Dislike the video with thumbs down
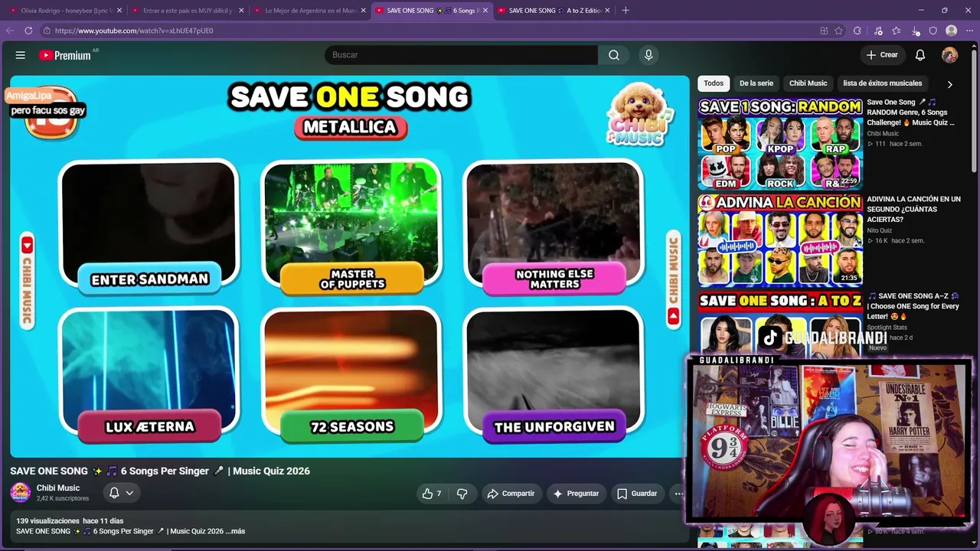Image resolution: width=980 pixels, height=551 pixels. (462, 494)
